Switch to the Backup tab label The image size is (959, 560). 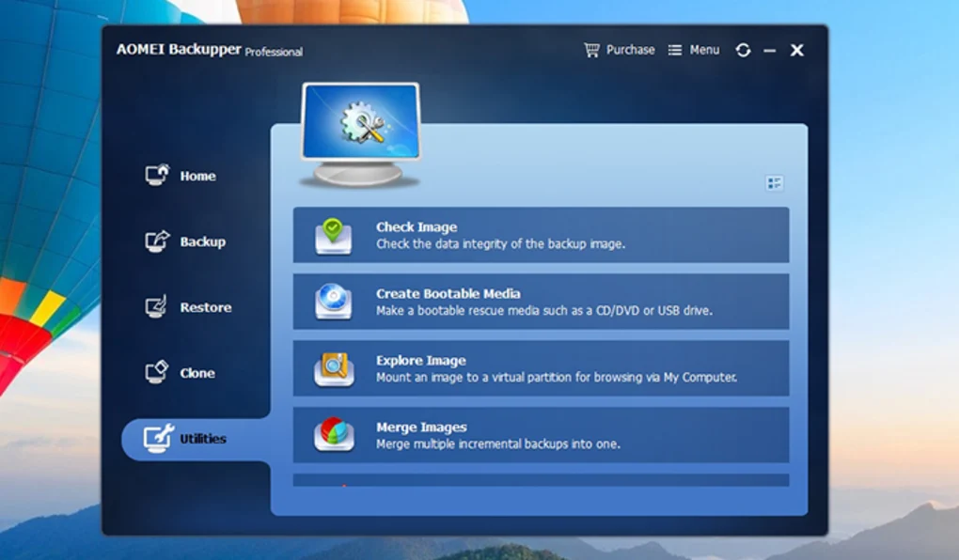[x=203, y=242]
